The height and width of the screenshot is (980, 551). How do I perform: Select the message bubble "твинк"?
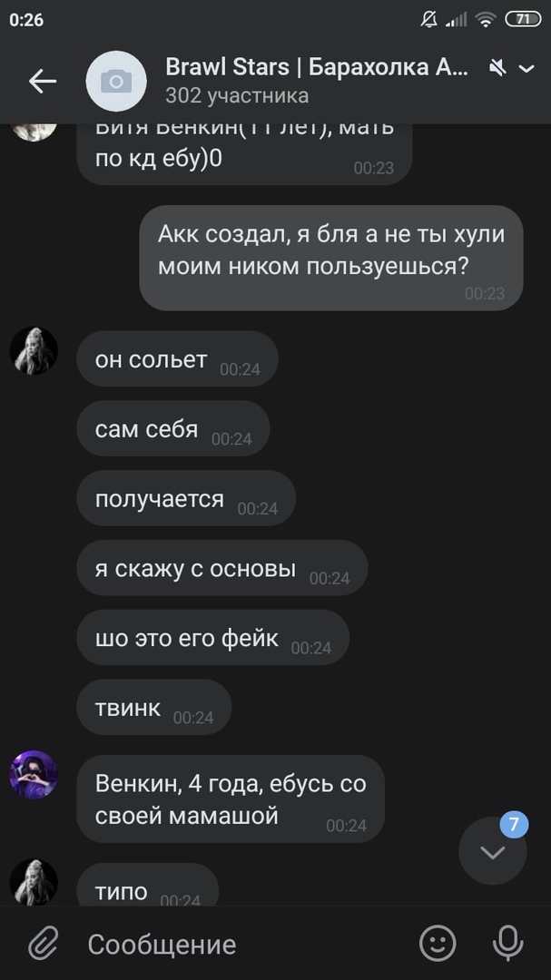[x=153, y=707]
